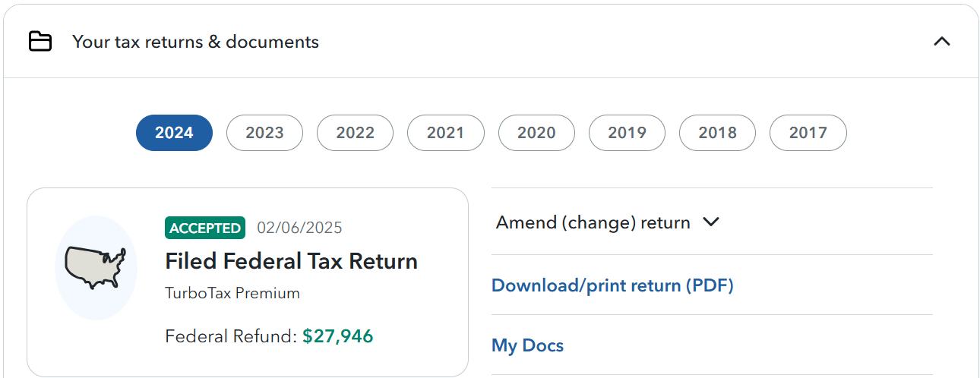
Task: Expand the Amend (change) return dropdown
Action: (593, 222)
